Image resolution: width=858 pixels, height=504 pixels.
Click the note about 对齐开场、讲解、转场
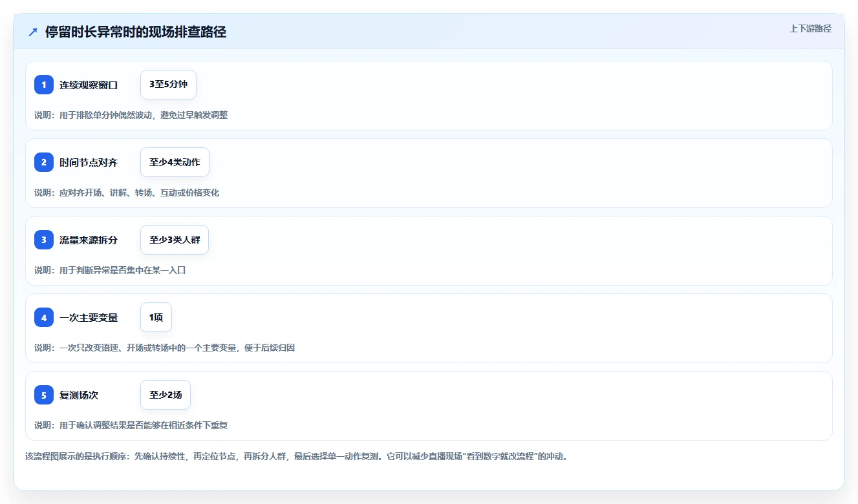point(127,193)
